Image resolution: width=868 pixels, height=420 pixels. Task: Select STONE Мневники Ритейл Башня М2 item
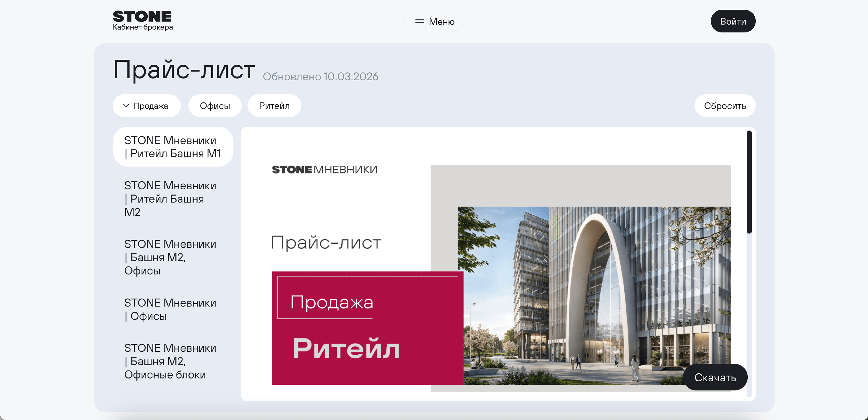pyautogui.click(x=170, y=199)
